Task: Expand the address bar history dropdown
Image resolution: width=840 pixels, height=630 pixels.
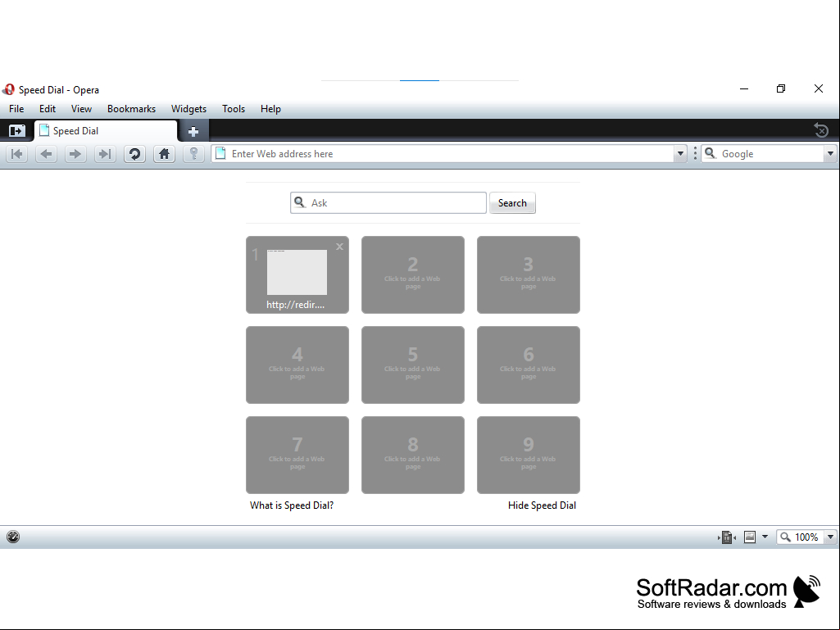Action: [680, 154]
